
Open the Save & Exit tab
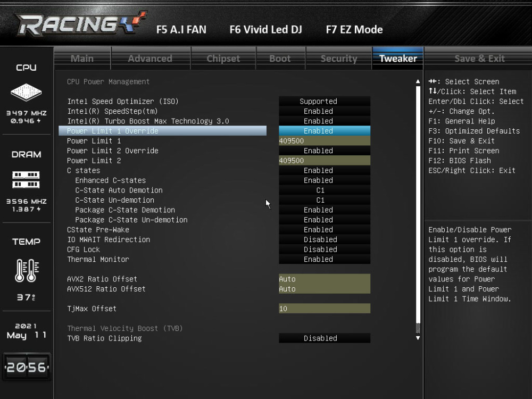pos(479,59)
